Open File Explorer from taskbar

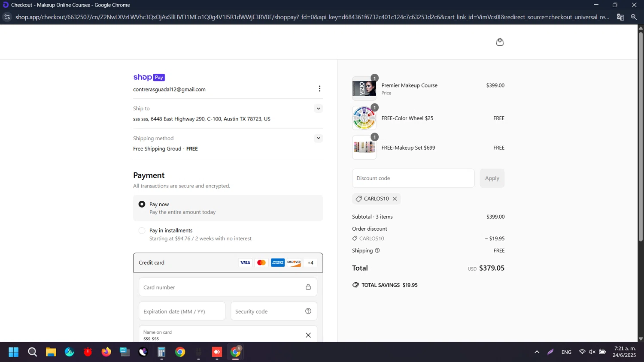[x=51, y=352]
